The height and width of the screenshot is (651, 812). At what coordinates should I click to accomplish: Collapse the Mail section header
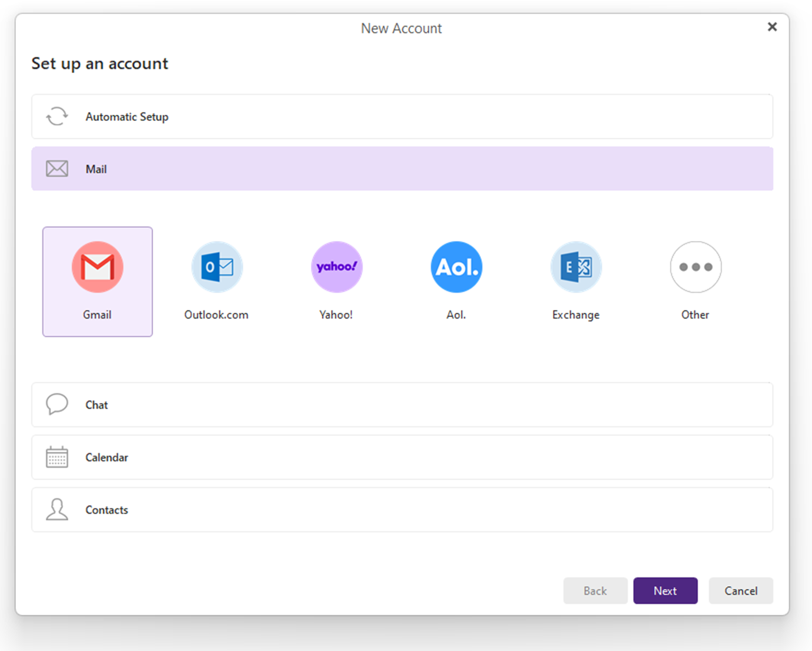[402, 169]
